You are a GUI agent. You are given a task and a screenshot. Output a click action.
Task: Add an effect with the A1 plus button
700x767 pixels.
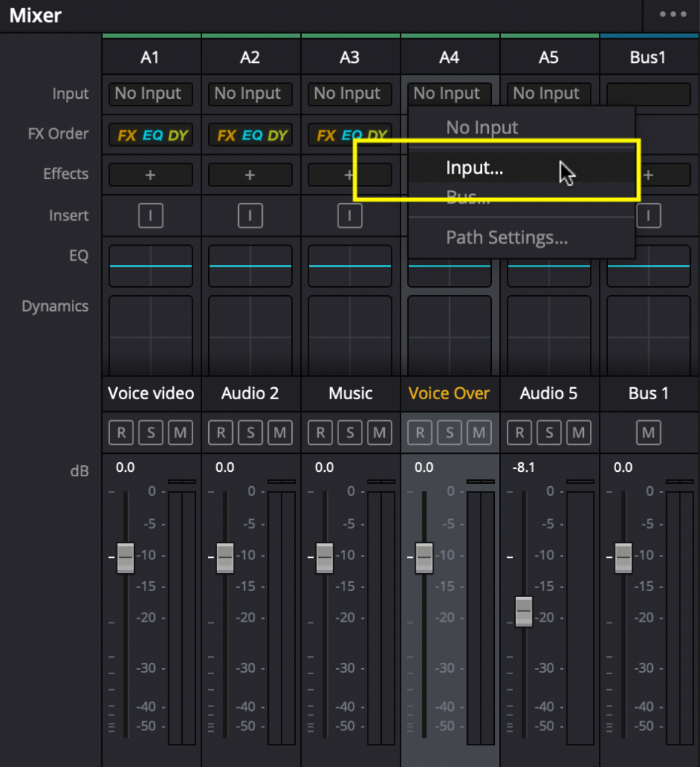pyautogui.click(x=150, y=175)
